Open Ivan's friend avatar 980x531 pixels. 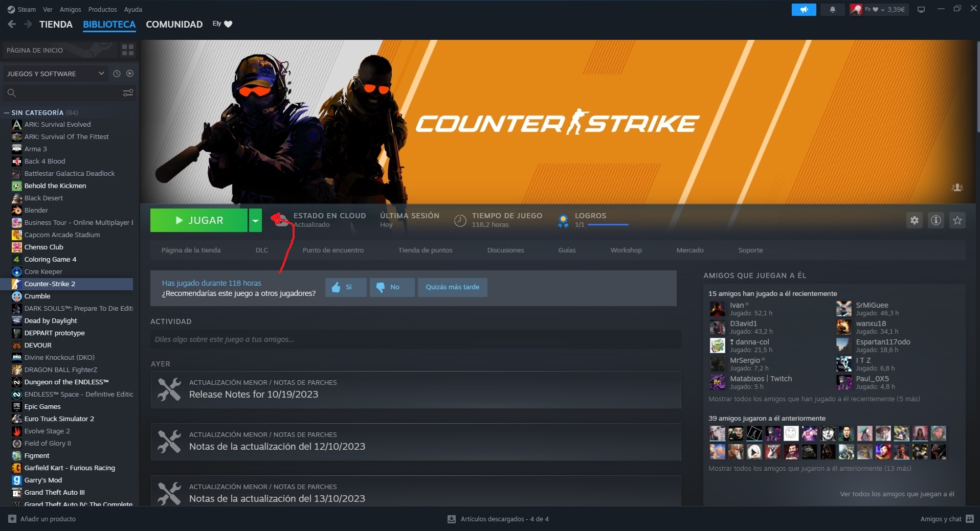[x=717, y=309]
